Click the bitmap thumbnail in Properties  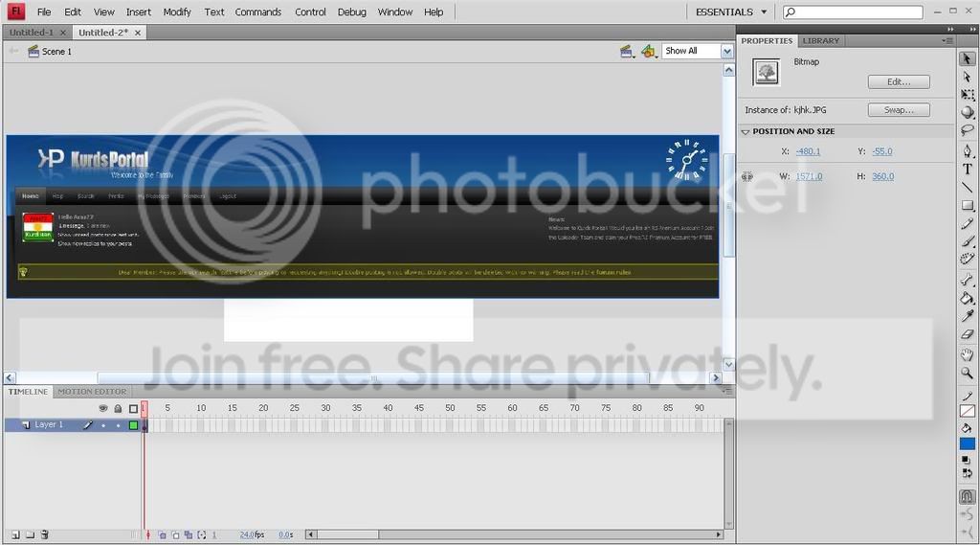point(766,73)
